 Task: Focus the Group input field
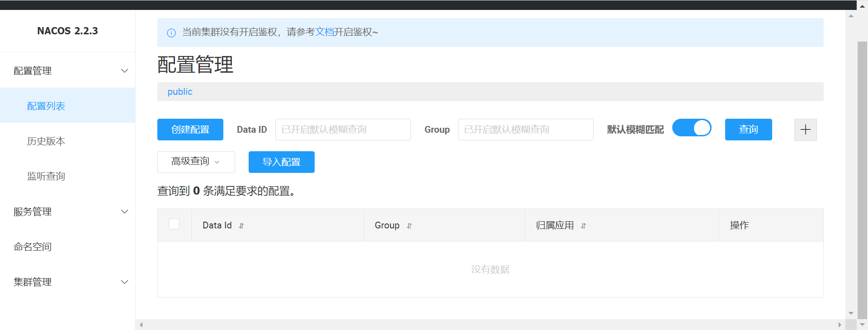click(525, 130)
